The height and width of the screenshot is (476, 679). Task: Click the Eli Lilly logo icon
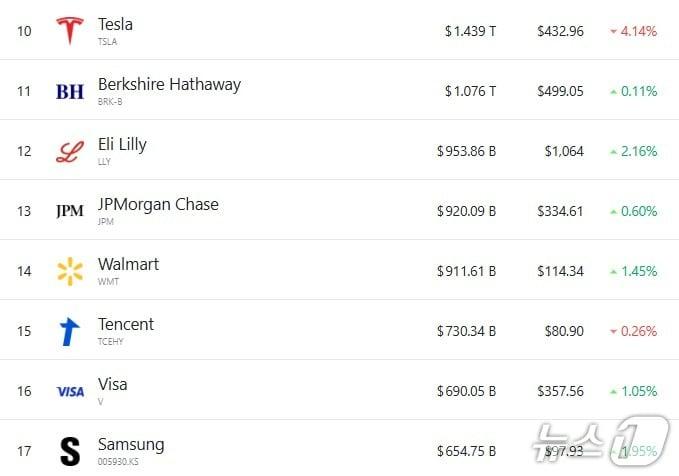70,152
